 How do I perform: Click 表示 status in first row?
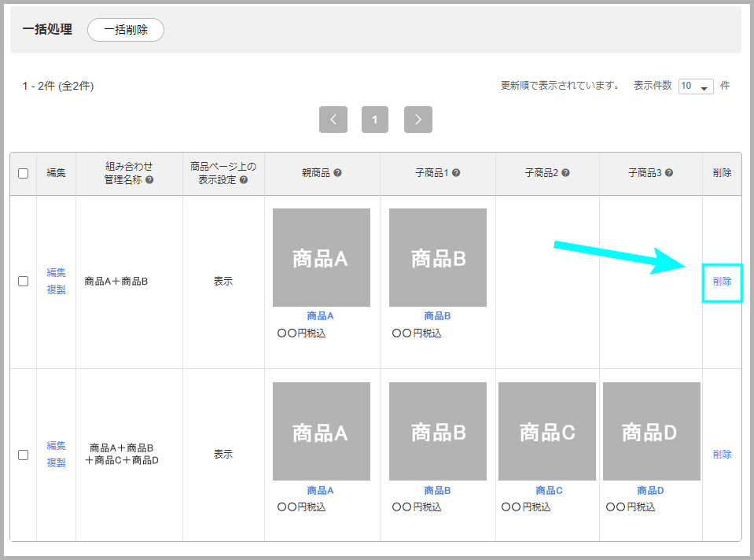point(223,282)
